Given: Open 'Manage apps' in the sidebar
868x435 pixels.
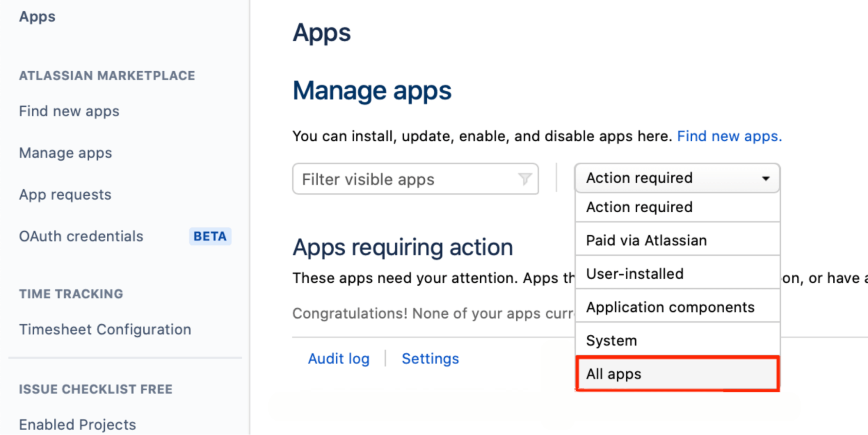Looking at the screenshot, I should click(66, 153).
